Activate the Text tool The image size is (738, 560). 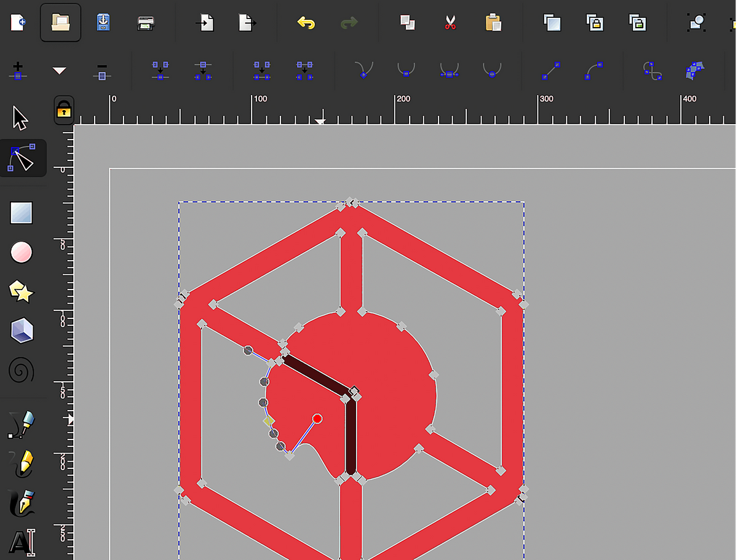click(x=21, y=542)
